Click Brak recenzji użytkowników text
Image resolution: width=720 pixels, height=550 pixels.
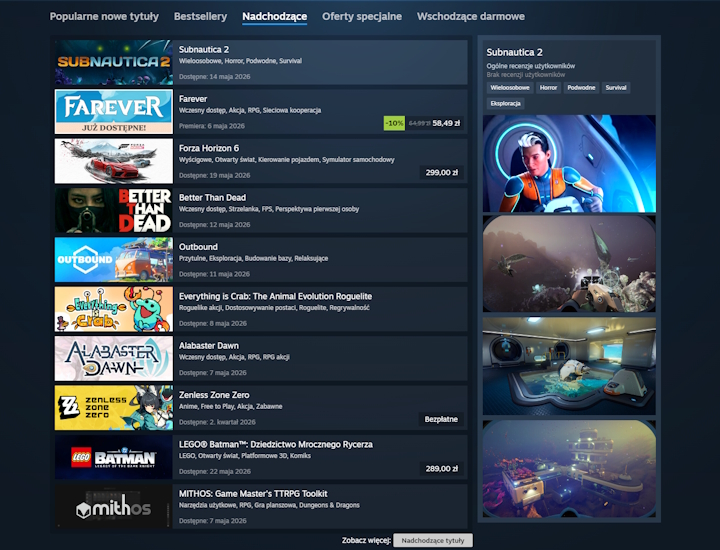(526, 74)
